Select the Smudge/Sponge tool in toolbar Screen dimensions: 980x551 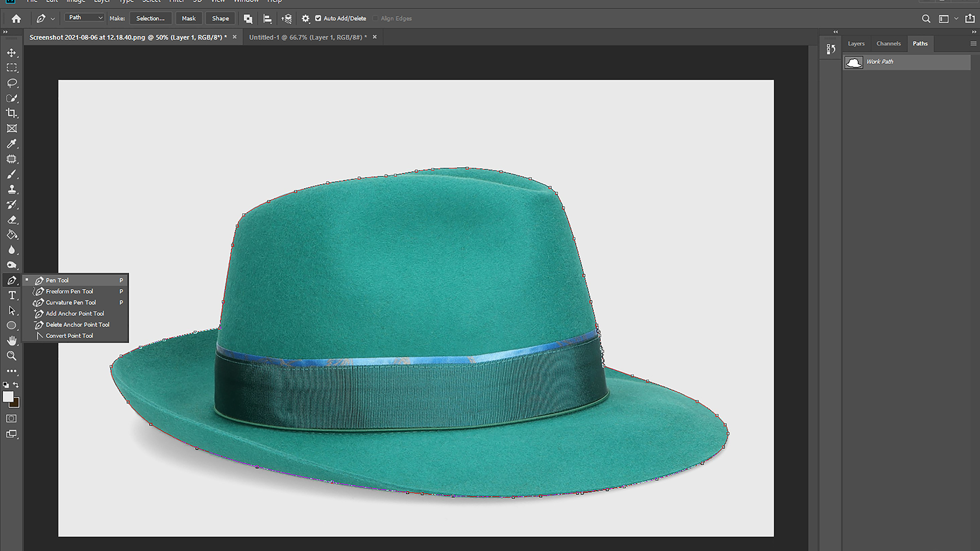tap(12, 265)
